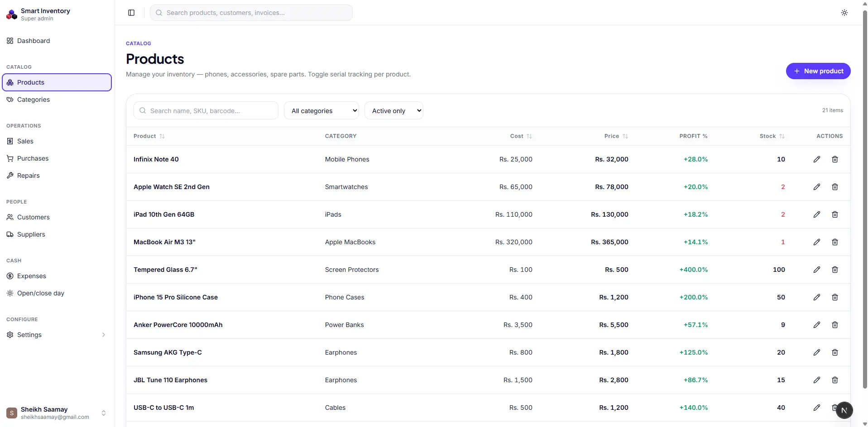Screen dimensions: 868x427
Task: Edit the Tempered Glass 6.7" product
Action: (817, 270)
